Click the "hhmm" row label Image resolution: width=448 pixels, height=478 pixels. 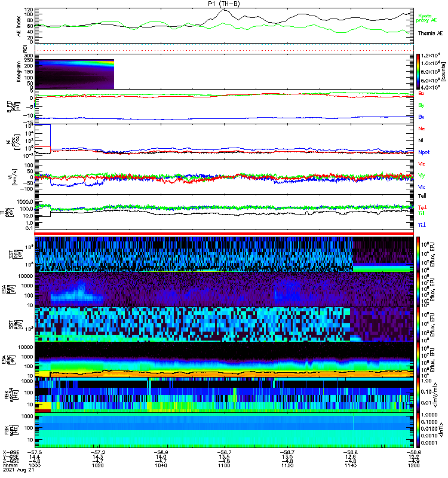(x=9, y=465)
